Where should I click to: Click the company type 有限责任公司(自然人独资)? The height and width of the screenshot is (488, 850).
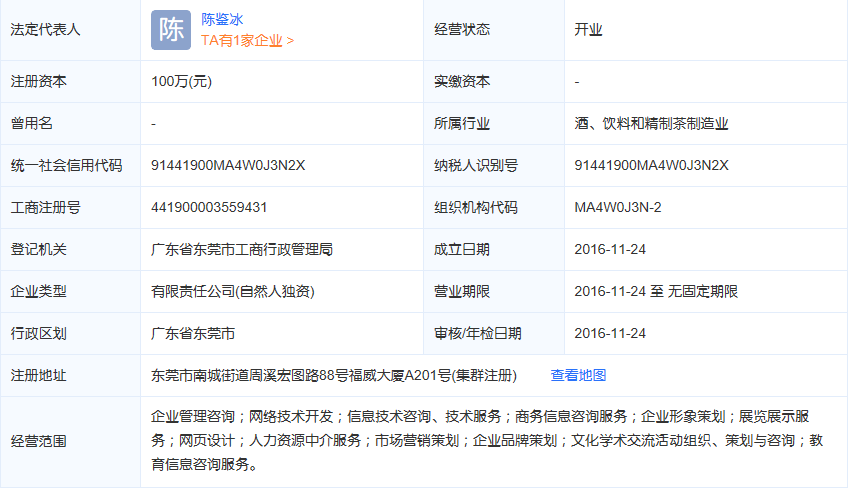(233, 291)
